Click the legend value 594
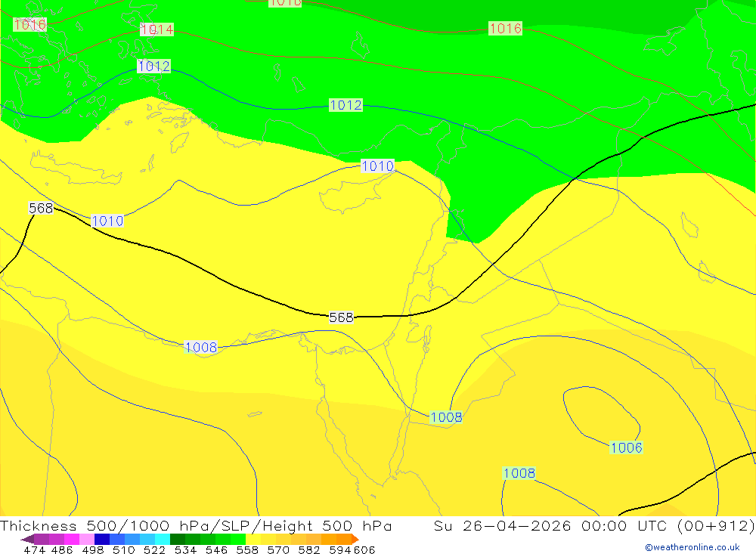 [339, 549]
